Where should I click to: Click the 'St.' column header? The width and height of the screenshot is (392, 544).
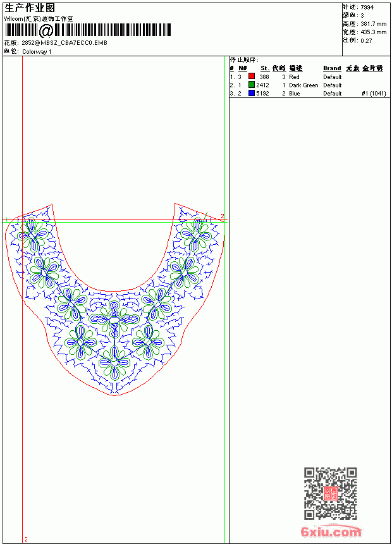tap(265, 68)
